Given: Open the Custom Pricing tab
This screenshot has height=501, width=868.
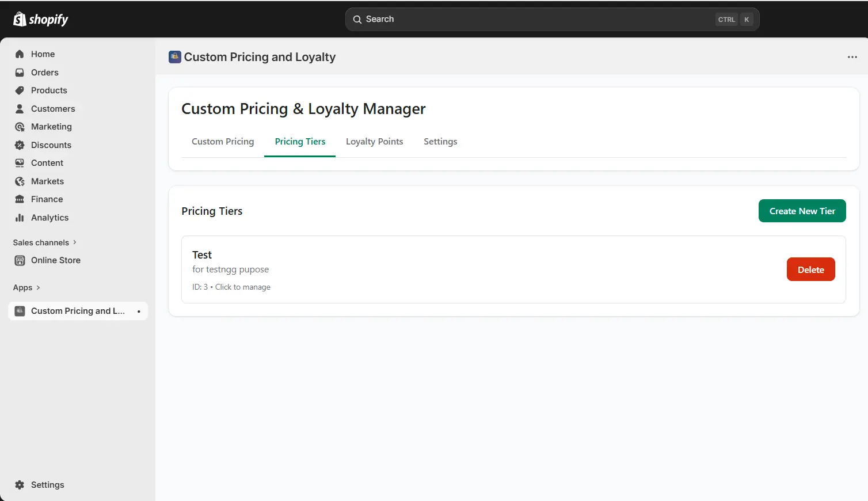Looking at the screenshot, I should pyautogui.click(x=223, y=141).
